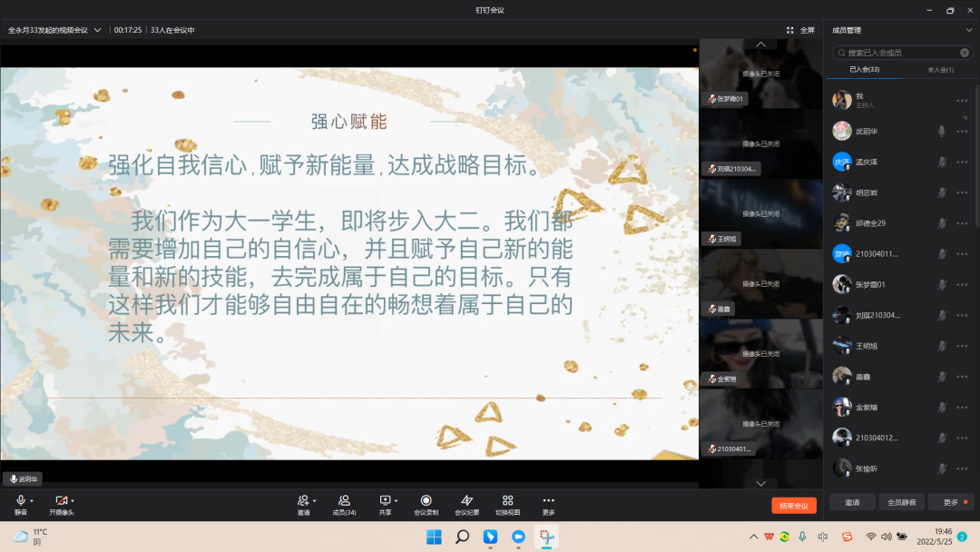Clear the member search with X icon
This screenshot has height=552, width=980.
(x=965, y=53)
